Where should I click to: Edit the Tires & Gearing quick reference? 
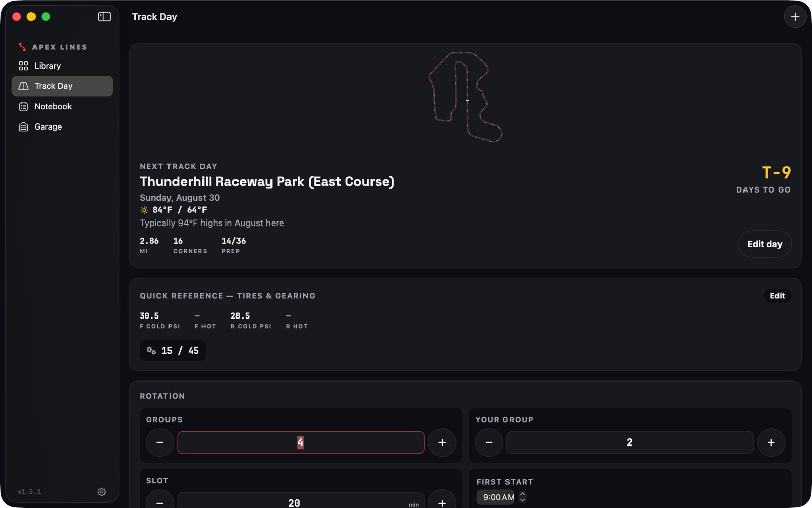[x=777, y=296]
